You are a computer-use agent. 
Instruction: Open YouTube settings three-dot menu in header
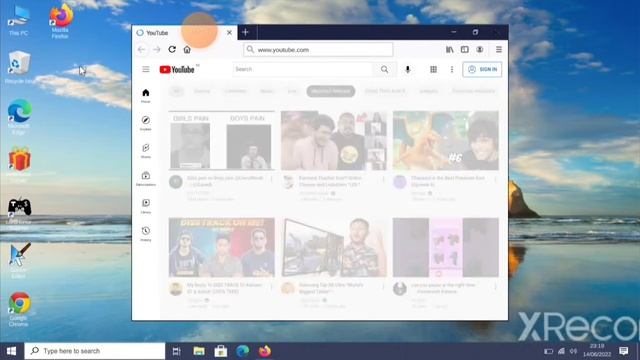[452, 69]
